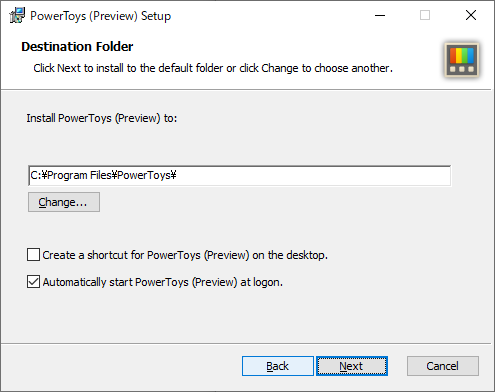Go Back to the previous setup step
This screenshot has height=392, width=495.
point(278,366)
